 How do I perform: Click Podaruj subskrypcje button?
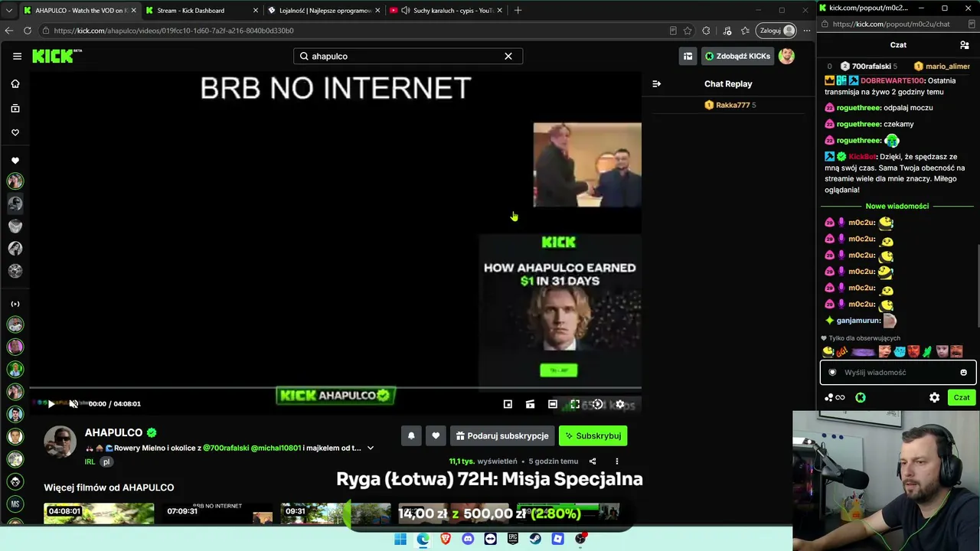(501, 435)
